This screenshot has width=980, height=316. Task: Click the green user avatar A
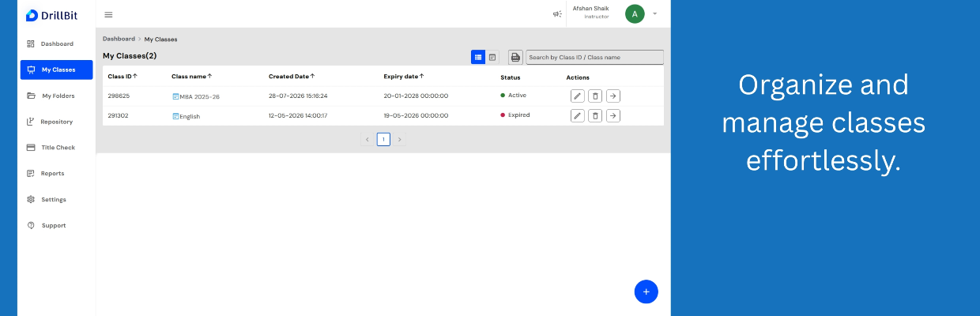(x=635, y=13)
